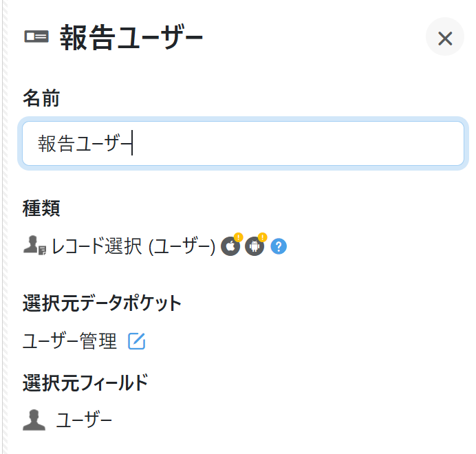This screenshot has height=454, width=476.
Task: Select the ユーザー source field name
Action: [x=84, y=420]
